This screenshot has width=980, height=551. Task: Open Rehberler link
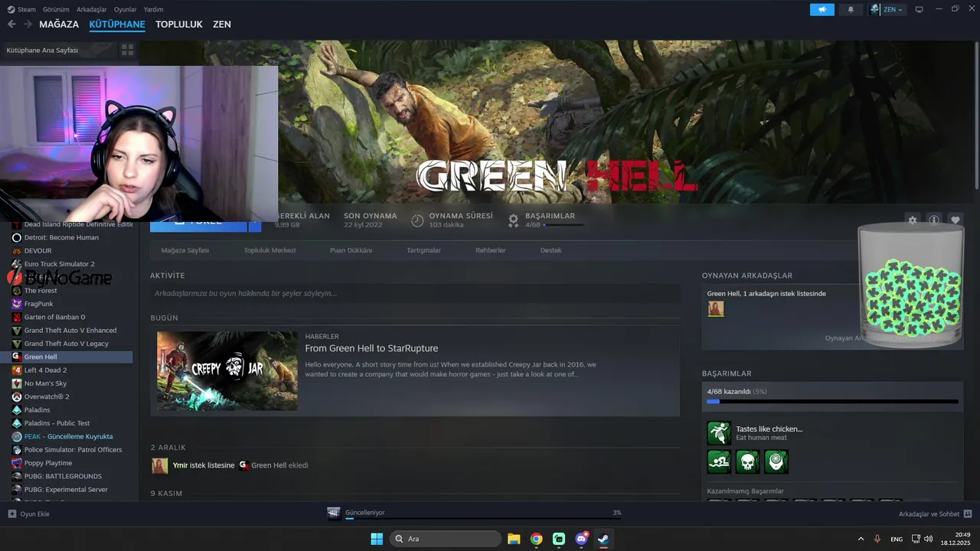click(491, 250)
